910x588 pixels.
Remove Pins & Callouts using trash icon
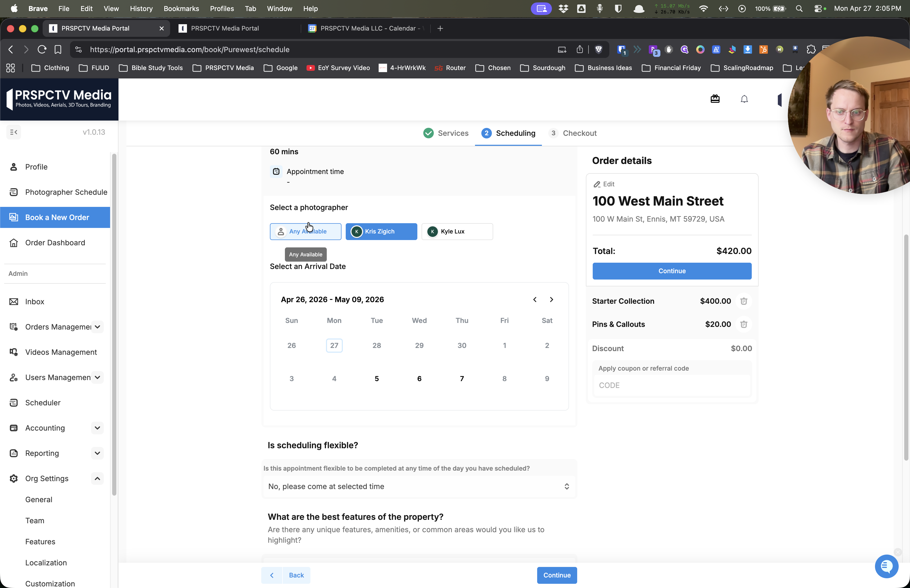click(x=744, y=324)
